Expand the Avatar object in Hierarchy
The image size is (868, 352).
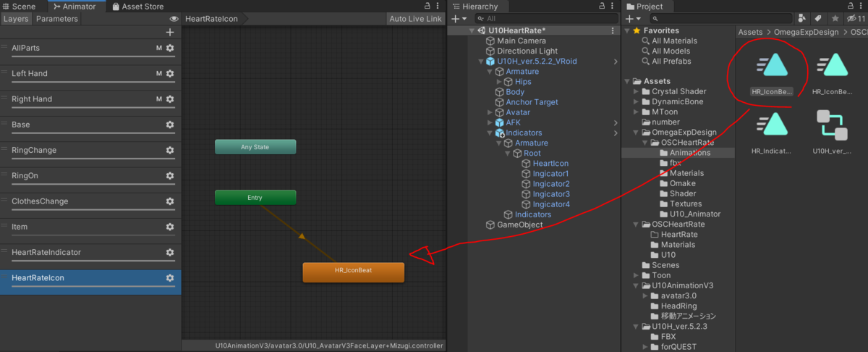click(490, 112)
